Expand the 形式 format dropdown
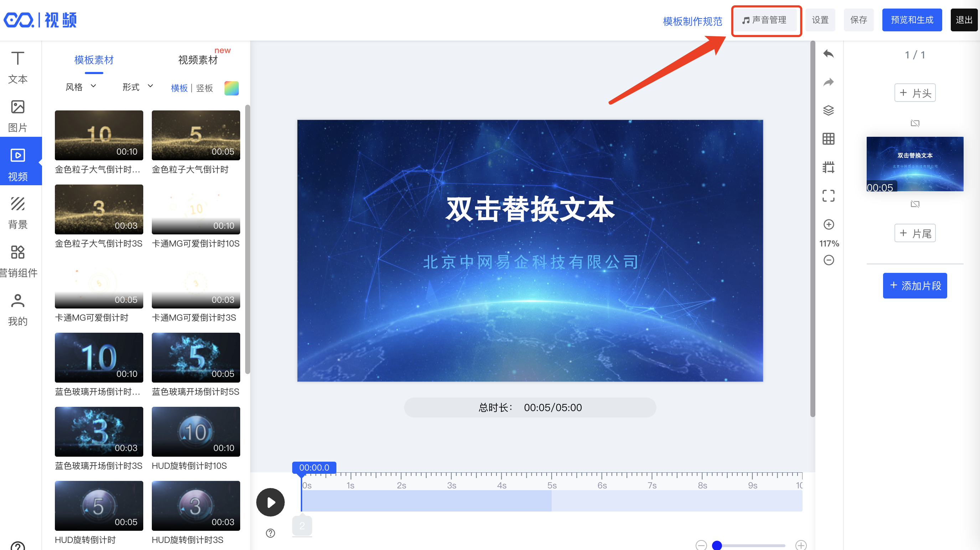The height and width of the screenshot is (550, 980). point(138,87)
